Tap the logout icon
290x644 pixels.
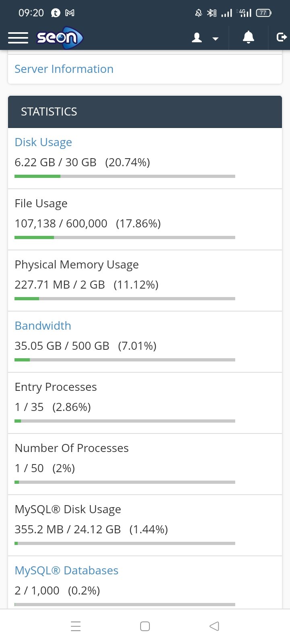pyautogui.click(x=282, y=37)
